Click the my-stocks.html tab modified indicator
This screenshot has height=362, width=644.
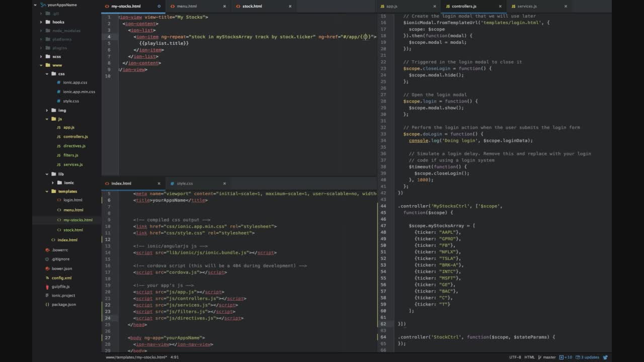[x=159, y=6]
